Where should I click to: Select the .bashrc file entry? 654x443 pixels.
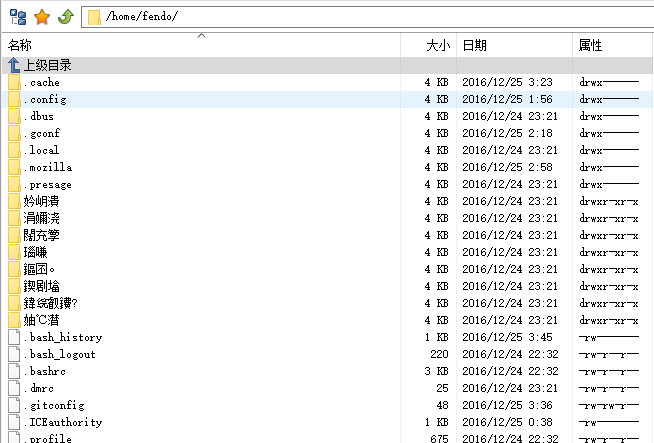pos(45,371)
